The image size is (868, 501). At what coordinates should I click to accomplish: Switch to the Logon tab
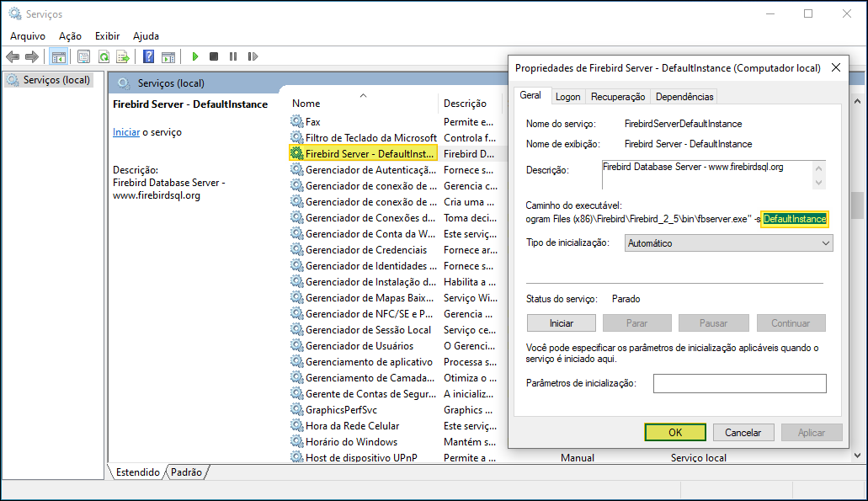coord(568,97)
